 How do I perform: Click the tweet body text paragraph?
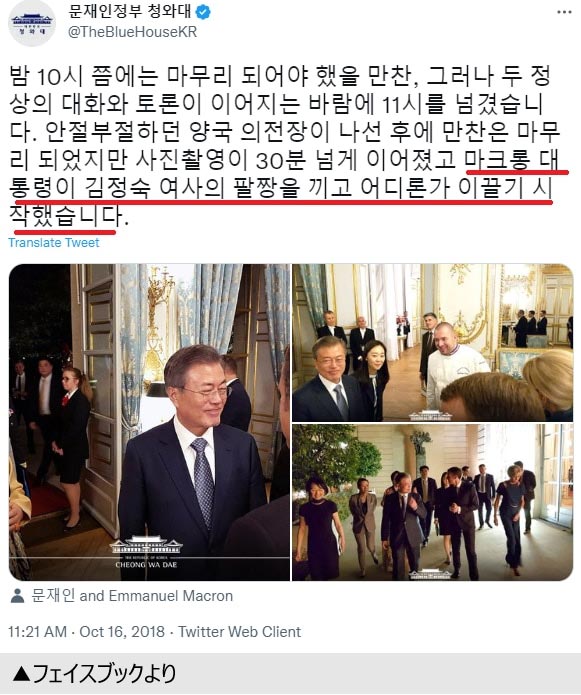click(x=285, y=146)
